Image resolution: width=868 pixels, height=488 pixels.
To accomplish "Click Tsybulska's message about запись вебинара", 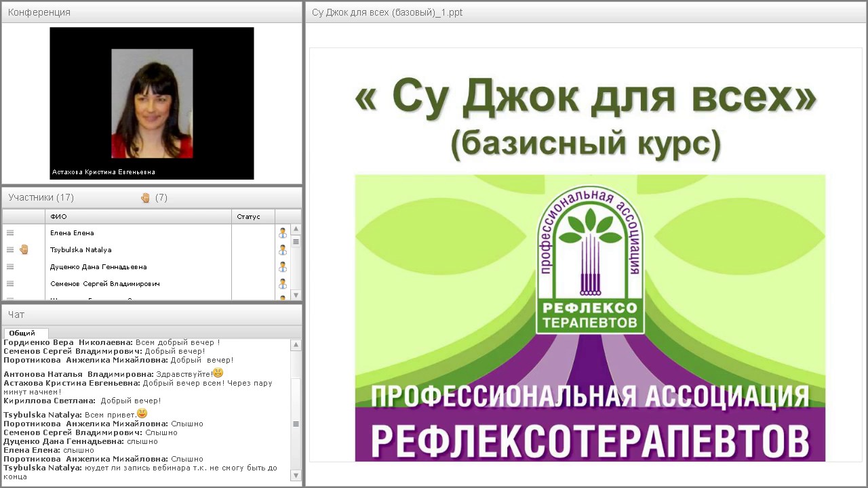I will [140, 472].
